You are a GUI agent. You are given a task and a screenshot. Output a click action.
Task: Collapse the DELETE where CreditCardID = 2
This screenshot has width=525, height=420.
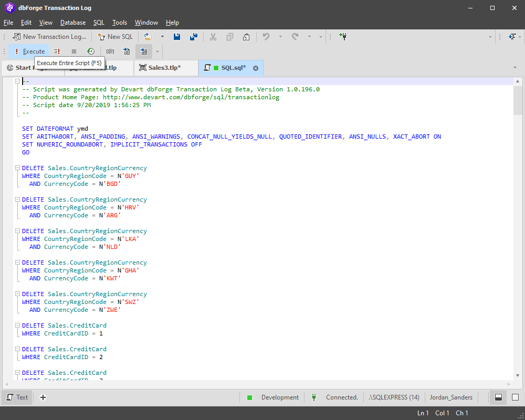pyautogui.click(x=18, y=349)
